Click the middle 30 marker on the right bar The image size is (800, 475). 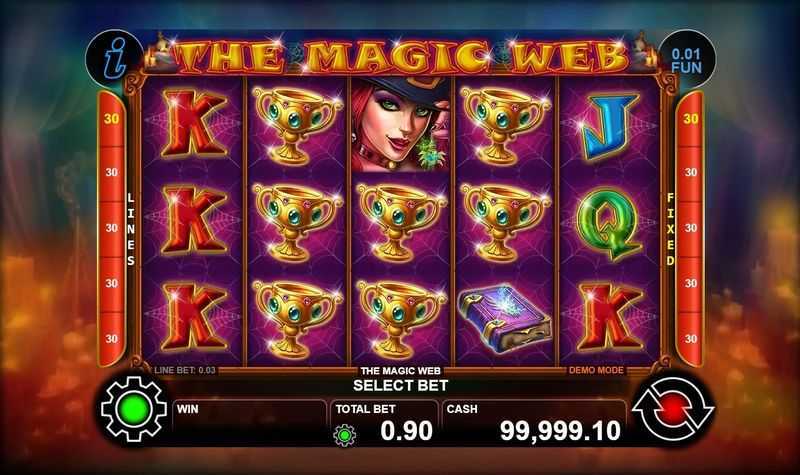tap(690, 228)
